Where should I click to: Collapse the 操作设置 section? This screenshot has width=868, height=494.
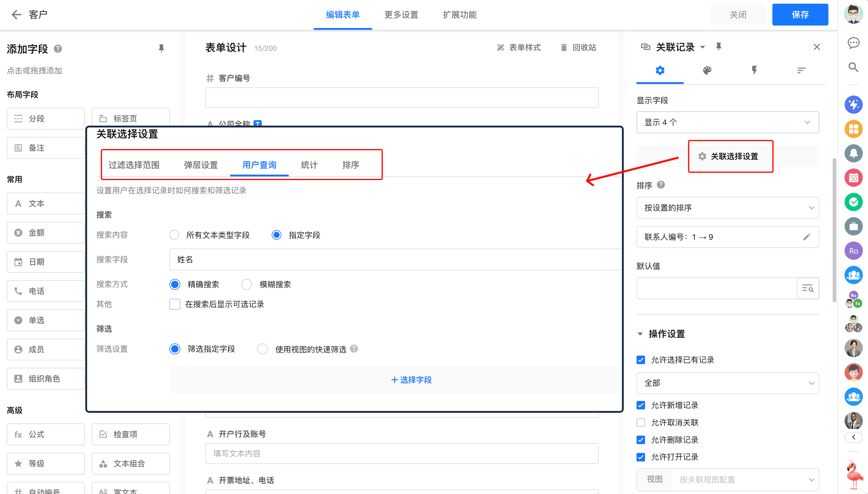[x=640, y=334]
